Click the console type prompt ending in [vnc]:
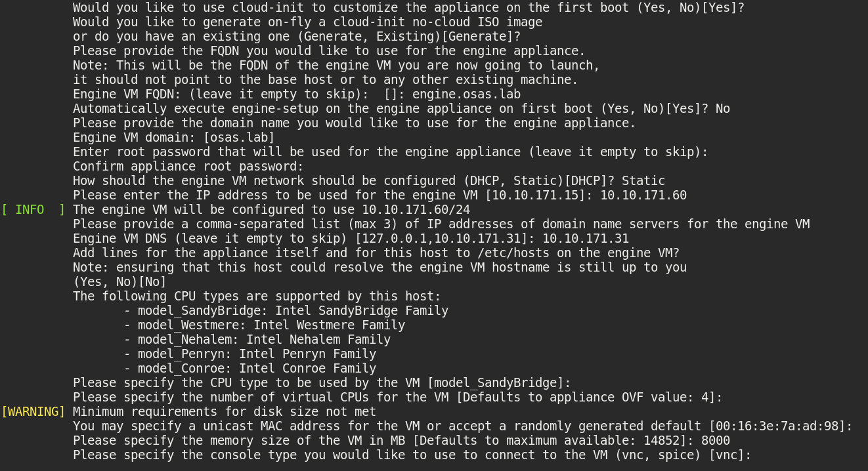Image resolution: width=868 pixels, height=471 pixels. (x=412, y=455)
